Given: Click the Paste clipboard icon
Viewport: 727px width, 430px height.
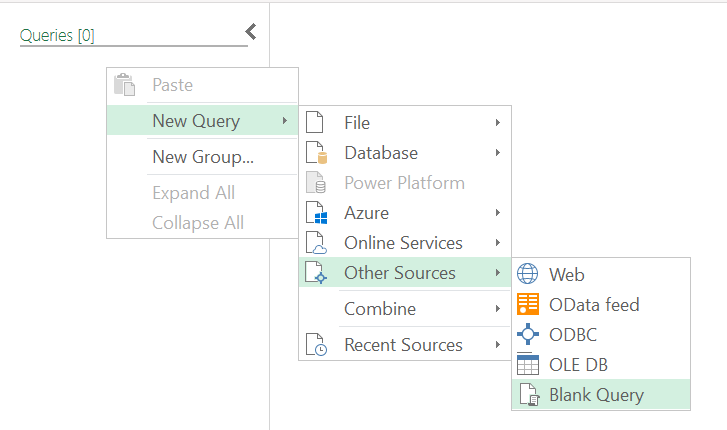Looking at the screenshot, I should point(124,84).
